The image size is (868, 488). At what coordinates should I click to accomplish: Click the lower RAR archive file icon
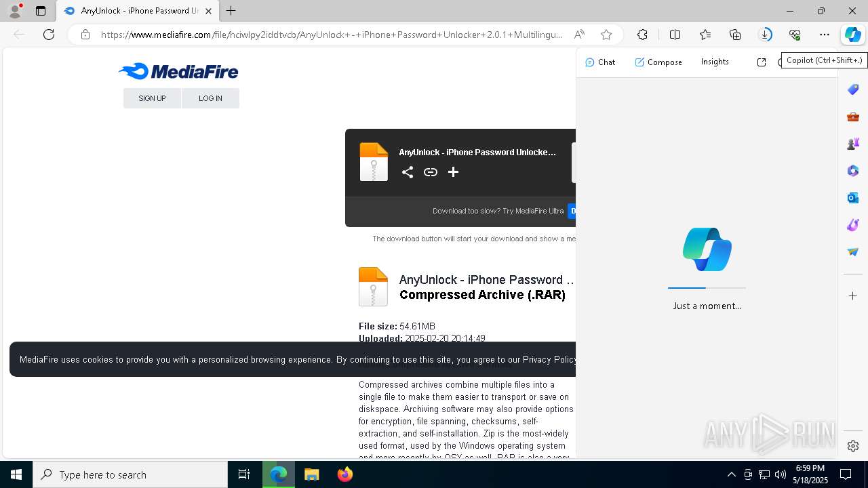pyautogui.click(x=373, y=286)
